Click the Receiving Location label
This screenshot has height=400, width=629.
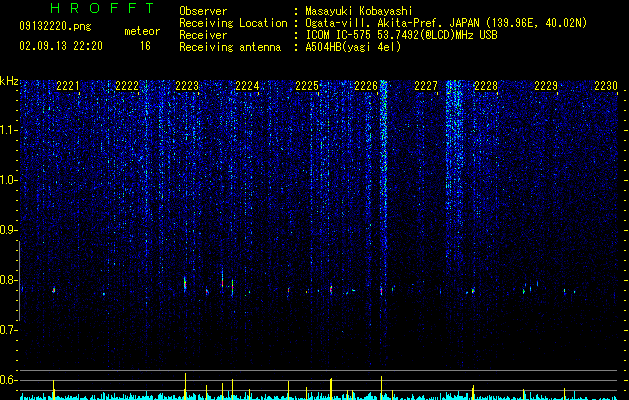coord(233,23)
